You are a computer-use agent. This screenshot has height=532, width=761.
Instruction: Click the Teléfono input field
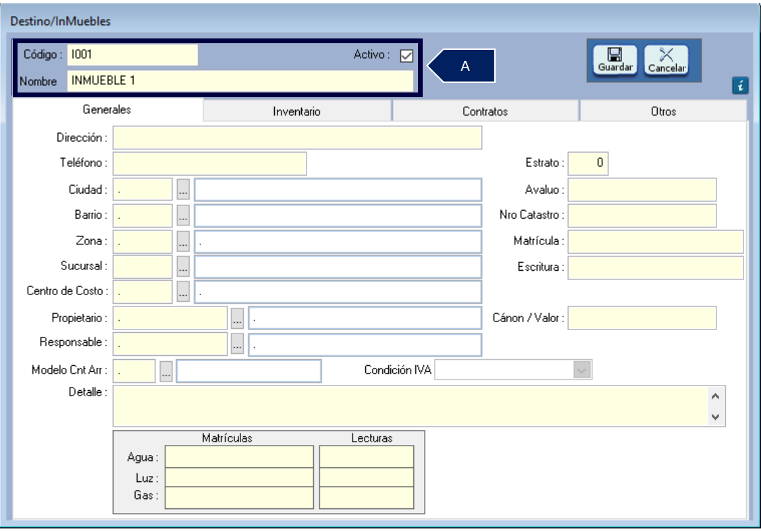tap(209, 163)
